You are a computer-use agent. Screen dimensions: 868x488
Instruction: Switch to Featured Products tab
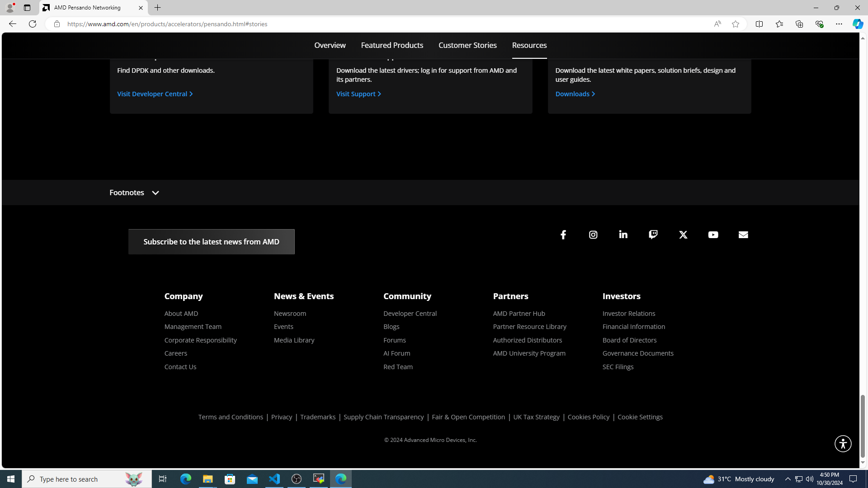[392, 45]
